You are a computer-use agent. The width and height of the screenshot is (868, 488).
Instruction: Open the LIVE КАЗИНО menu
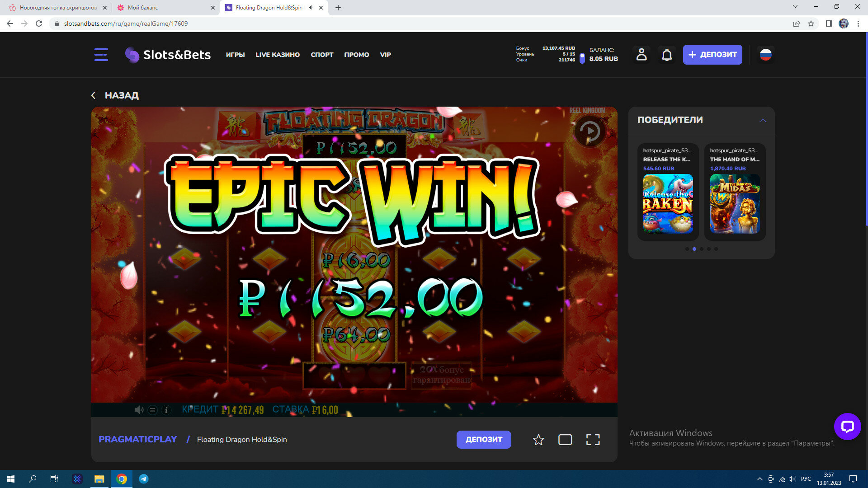[x=277, y=55]
